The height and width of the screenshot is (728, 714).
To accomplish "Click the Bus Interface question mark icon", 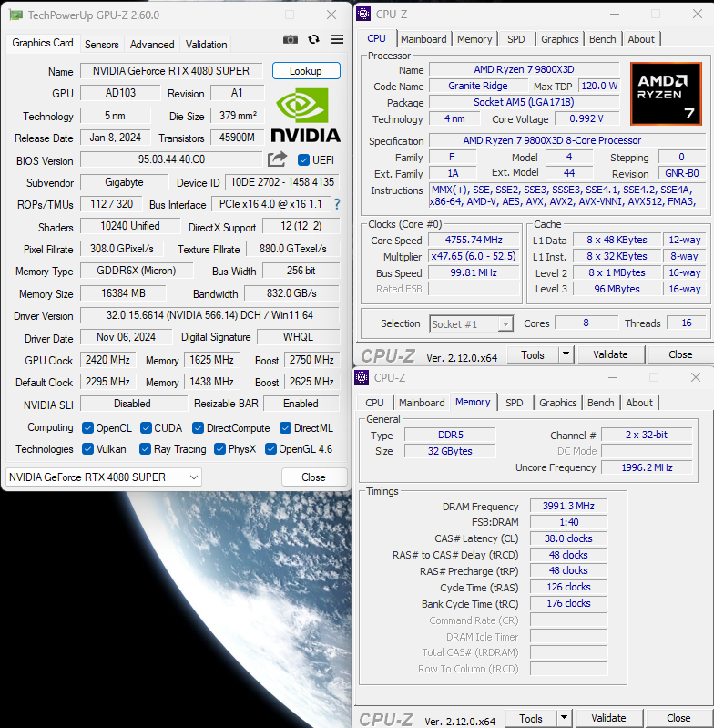I will (x=336, y=204).
